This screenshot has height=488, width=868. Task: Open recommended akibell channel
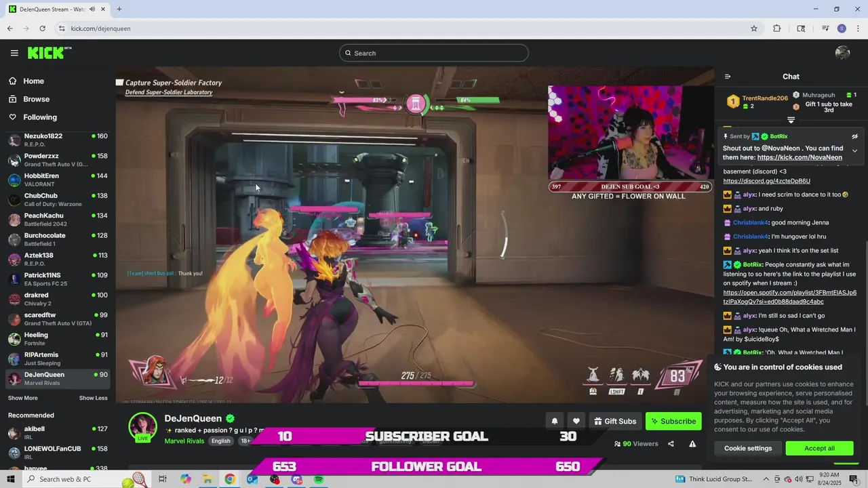[58, 433]
